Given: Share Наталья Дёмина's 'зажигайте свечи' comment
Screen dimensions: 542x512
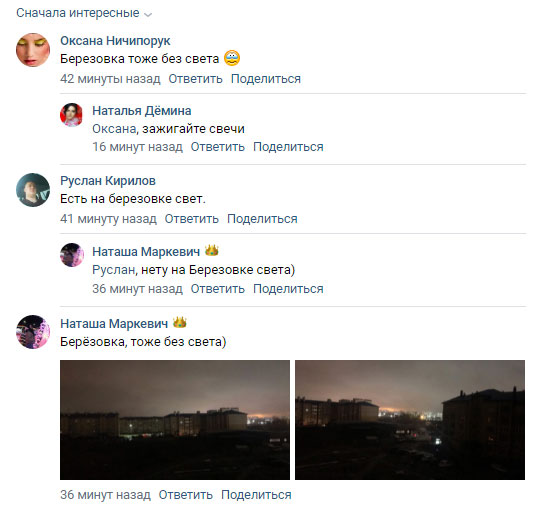Looking at the screenshot, I should [x=288, y=147].
